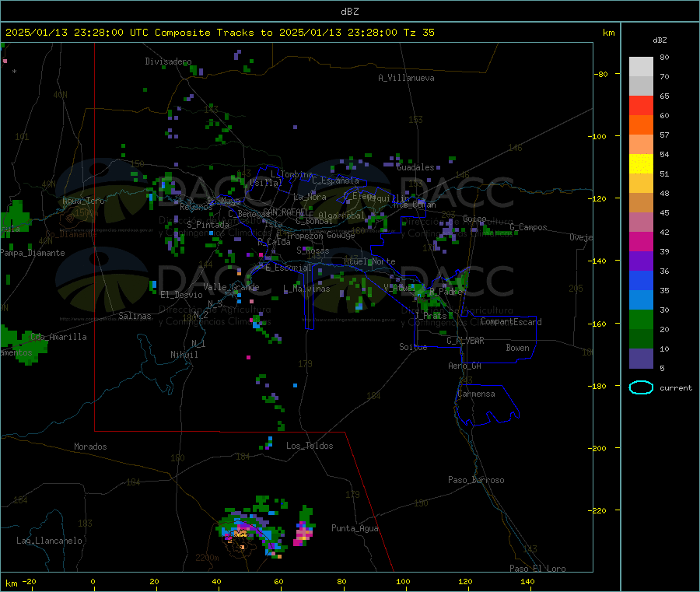Click the -80 km vertical axis label

pos(601,74)
